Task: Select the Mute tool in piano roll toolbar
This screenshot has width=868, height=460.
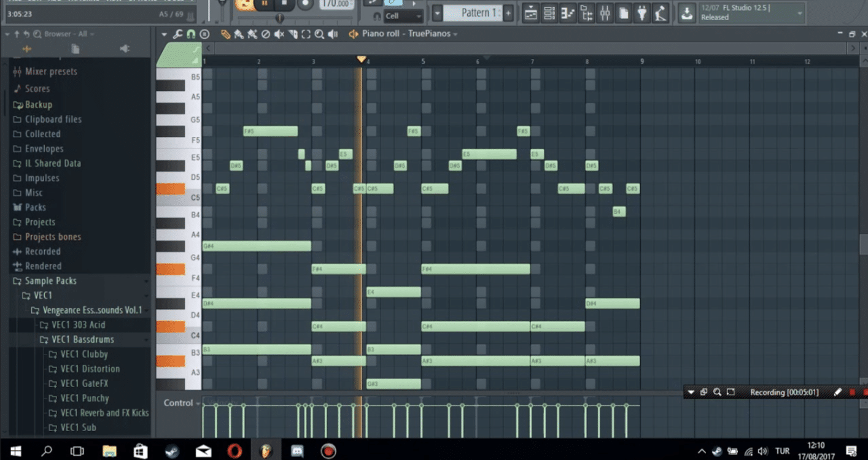Action: pos(279,34)
